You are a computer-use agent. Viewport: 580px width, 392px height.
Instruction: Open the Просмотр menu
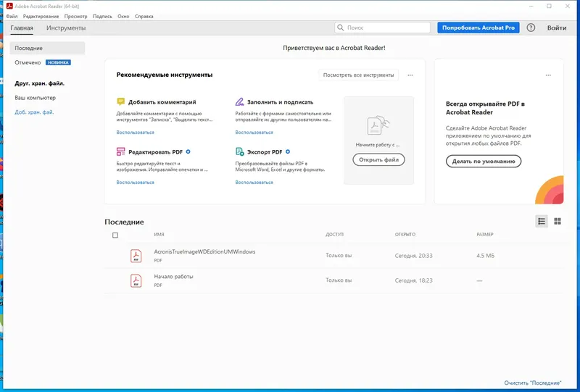click(x=75, y=16)
